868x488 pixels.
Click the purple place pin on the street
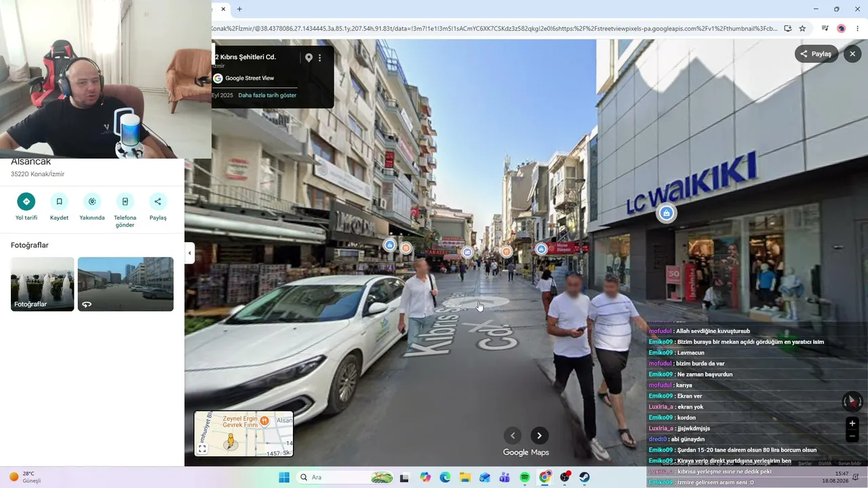coord(467,253)
